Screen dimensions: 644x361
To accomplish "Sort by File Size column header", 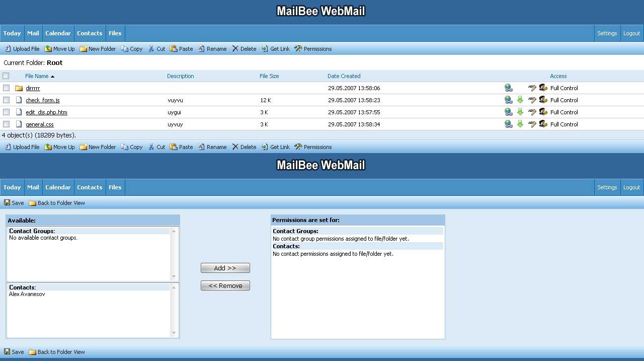I will point(269,76).
